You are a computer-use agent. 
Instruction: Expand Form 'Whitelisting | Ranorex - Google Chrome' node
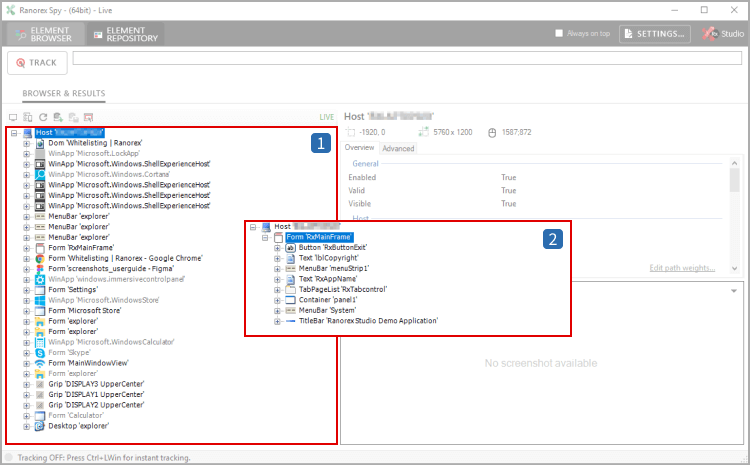[26, 258]
